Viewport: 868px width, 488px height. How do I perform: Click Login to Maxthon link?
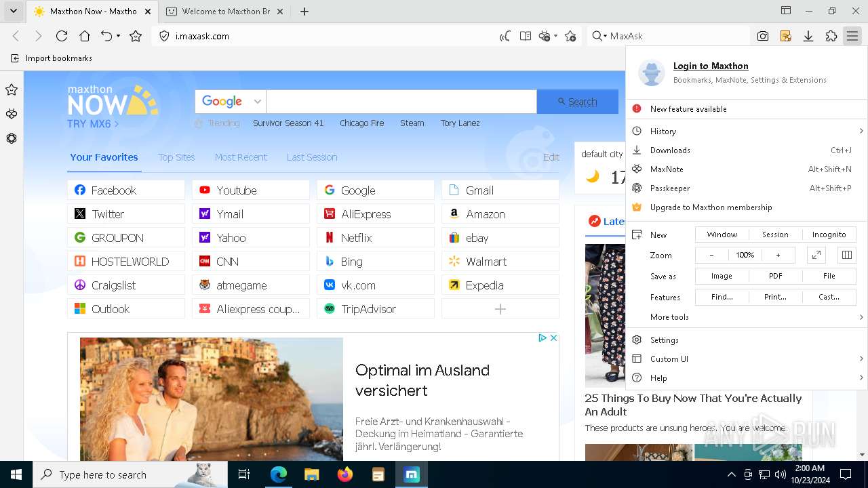click(711, 66)
